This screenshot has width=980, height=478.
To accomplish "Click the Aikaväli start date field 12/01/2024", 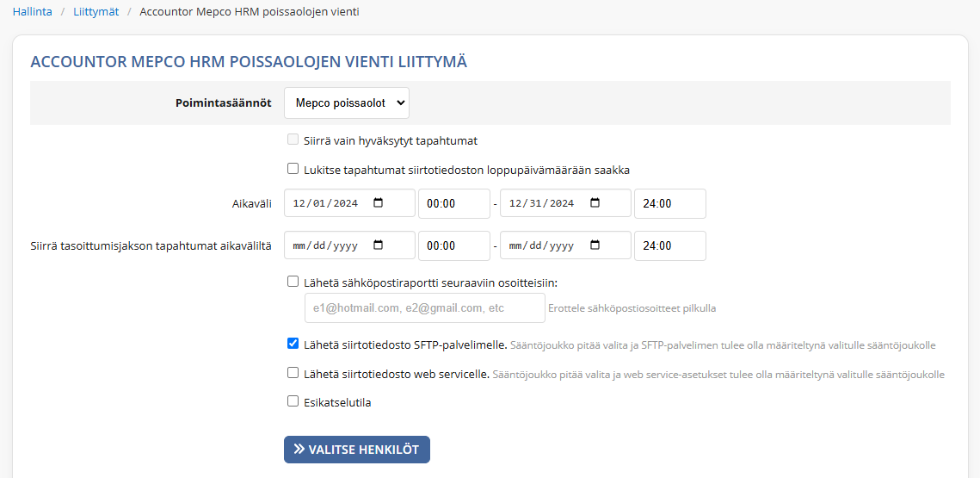I will coord(349,203).
